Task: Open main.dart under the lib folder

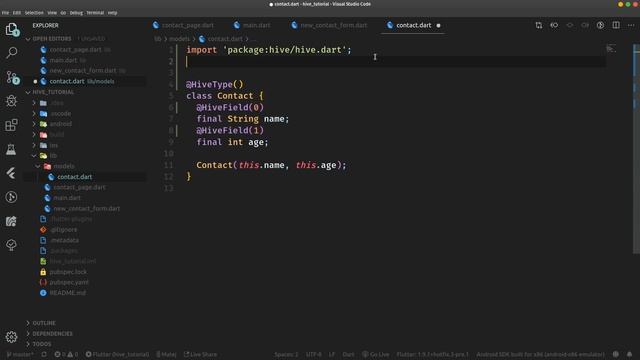Action: tap(67, 198)
